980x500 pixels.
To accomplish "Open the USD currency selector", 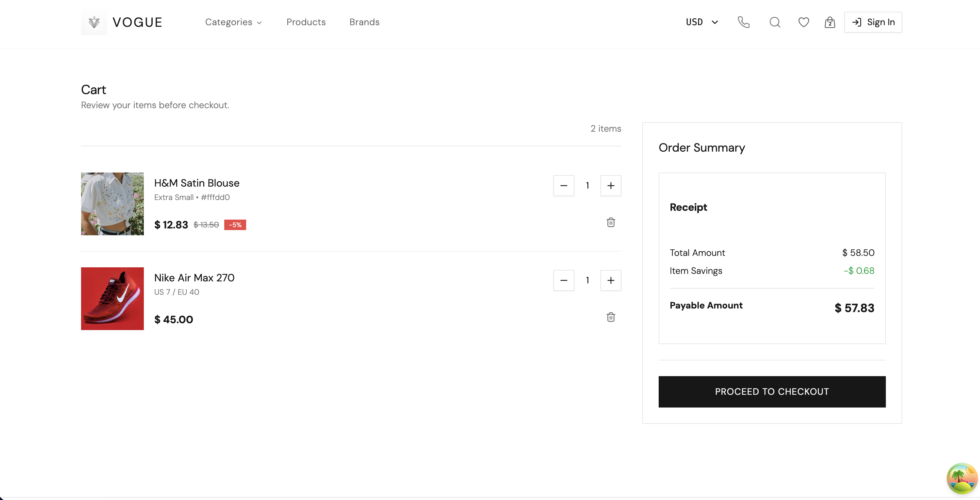I will 701,22.
